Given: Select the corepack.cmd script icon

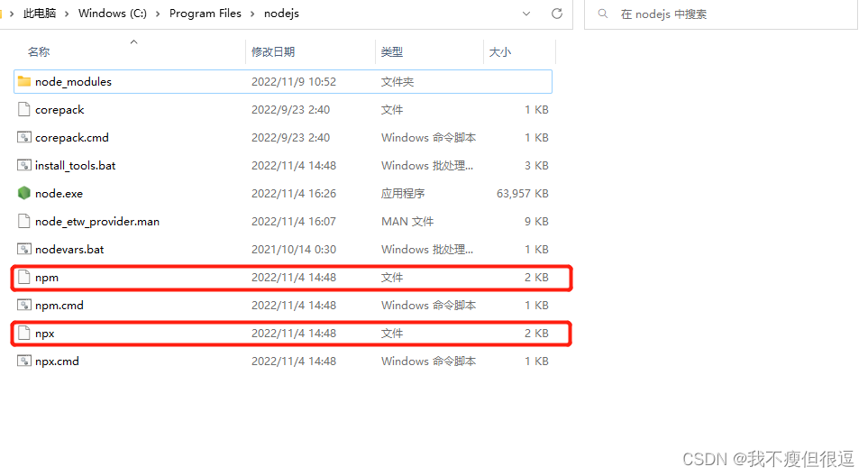Looking at the screenshot, I should [x=23, y=137].
